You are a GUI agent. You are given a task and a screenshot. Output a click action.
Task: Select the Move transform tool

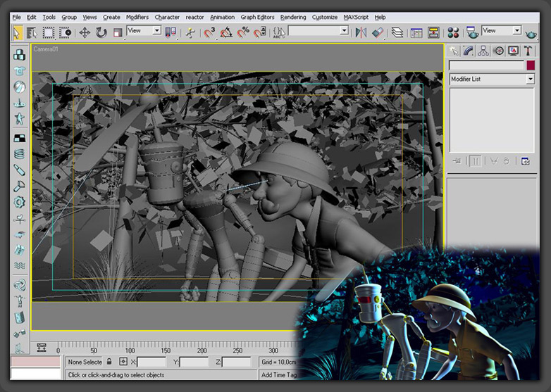coord(85,32)
